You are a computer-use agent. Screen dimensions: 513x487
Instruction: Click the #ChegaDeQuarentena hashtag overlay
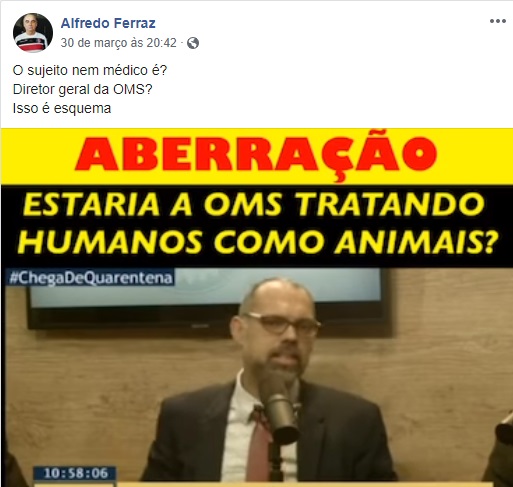coord(90,278)
